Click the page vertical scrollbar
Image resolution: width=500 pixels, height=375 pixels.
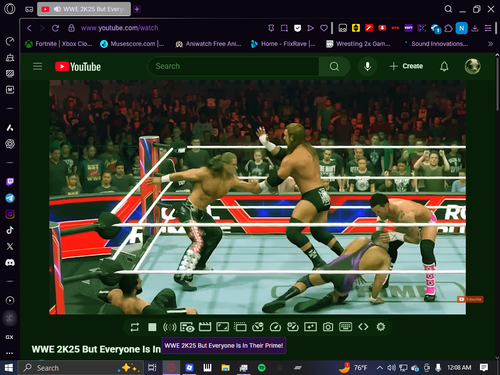pos(497,83)
